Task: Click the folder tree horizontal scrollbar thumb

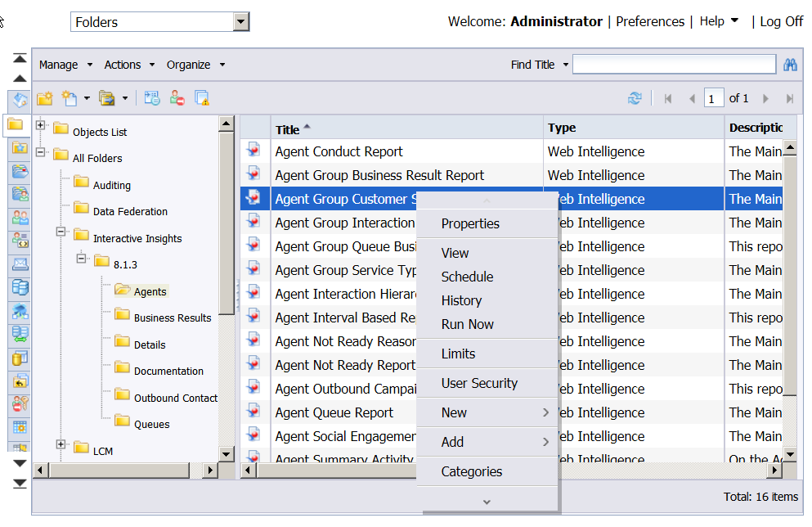Action: click(119, 471)
